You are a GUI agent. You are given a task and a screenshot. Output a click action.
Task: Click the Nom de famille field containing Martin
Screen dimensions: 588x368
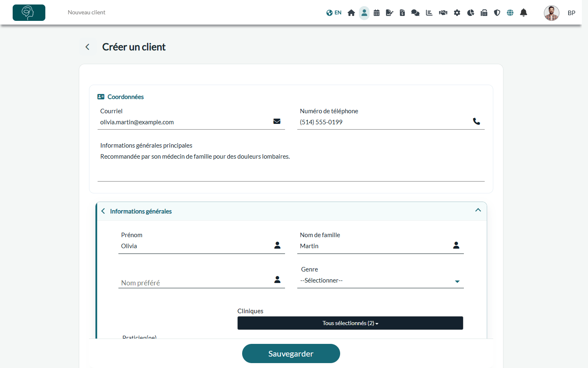coord(380,246)
